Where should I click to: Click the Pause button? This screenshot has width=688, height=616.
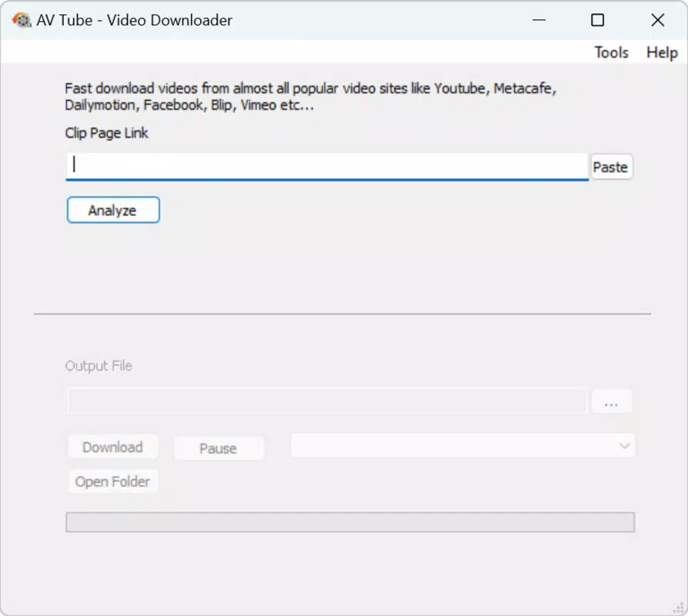click(219, 448)
